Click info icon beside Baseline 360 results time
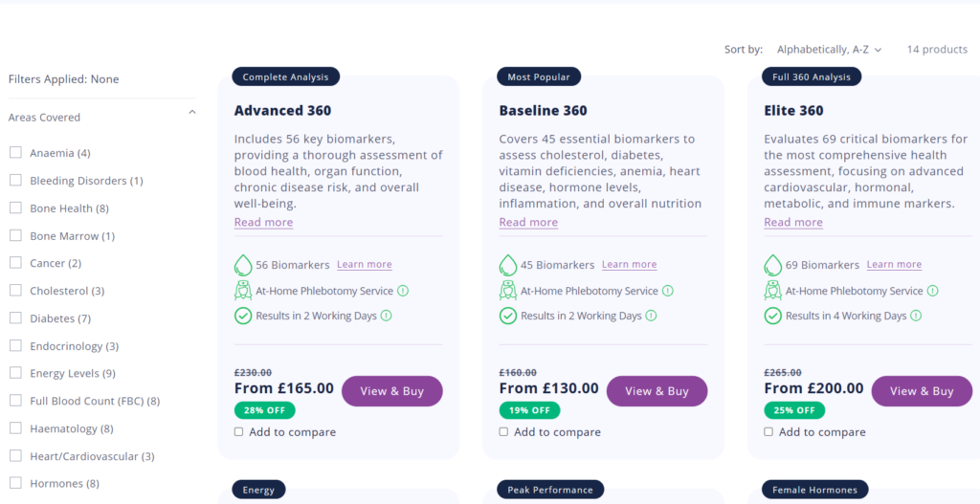This screenshot has height=504, width=980. point(651,316)
